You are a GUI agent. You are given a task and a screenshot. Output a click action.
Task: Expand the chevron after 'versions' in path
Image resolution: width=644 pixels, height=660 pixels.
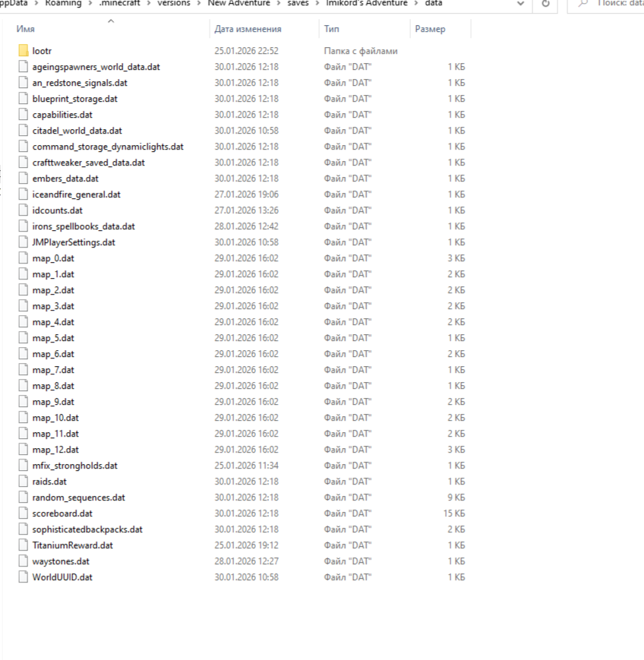[199, 4]
